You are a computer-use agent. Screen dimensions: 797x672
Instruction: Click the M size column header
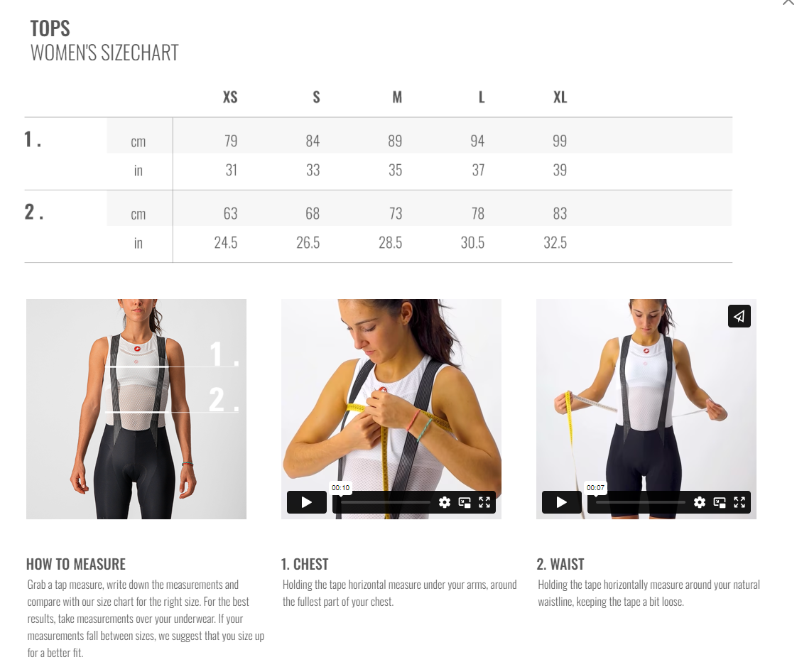click(397, 97)
